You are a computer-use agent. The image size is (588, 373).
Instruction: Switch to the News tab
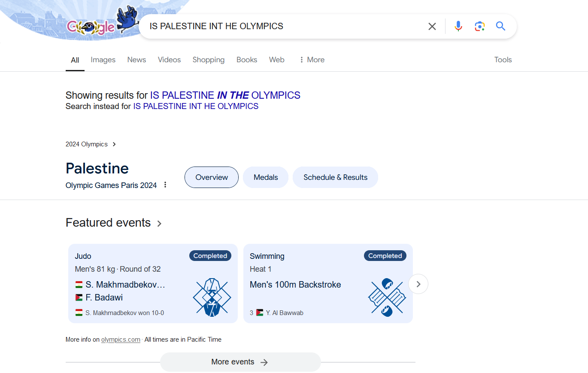point(136,60)
